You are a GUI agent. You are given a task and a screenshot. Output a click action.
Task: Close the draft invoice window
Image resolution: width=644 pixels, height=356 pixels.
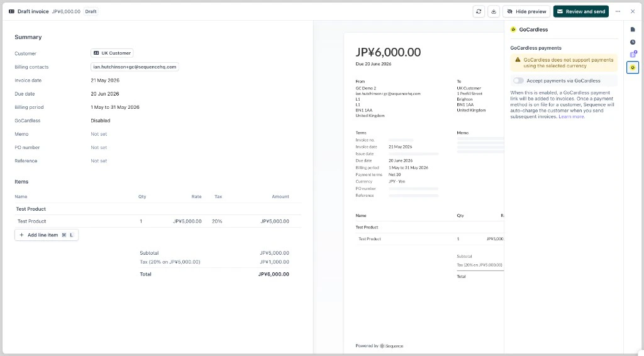[633, 11]
